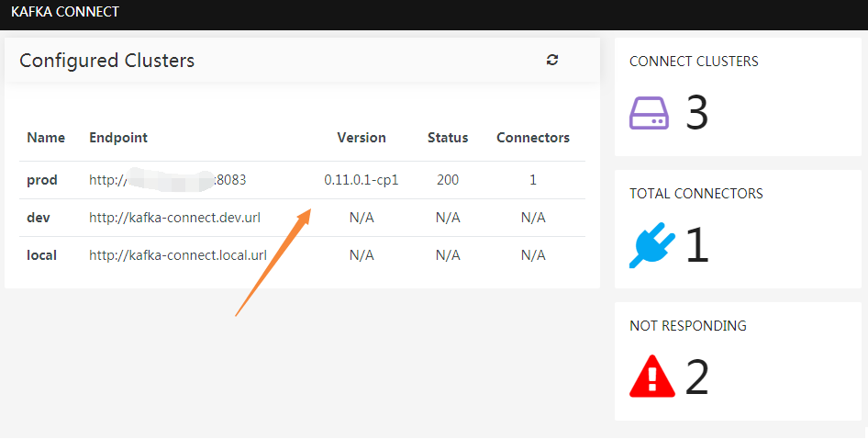Open the prod cluster

click(x=42, y=180)
